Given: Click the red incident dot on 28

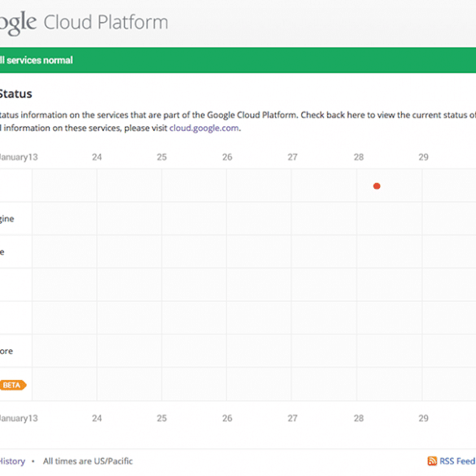Looking at the screenshot, I should [377, 186].
